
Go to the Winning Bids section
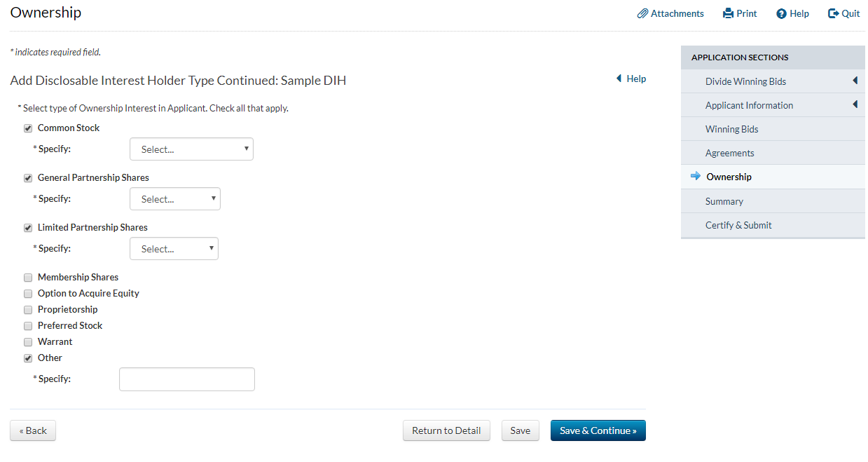(x=731, y=129)
